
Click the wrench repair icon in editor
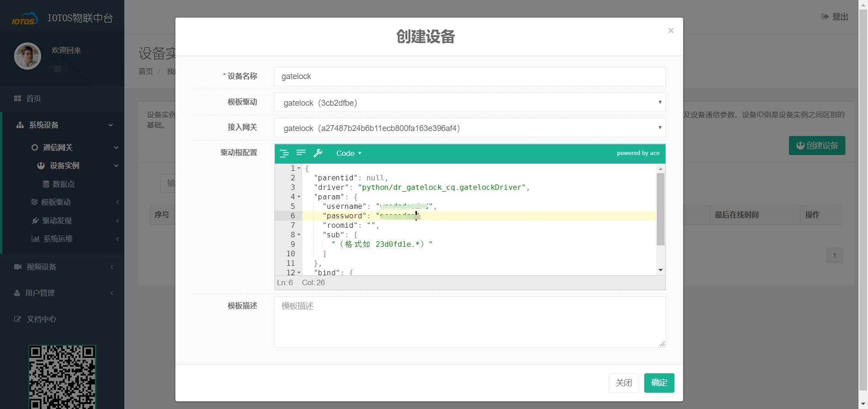pyautogui.click(x=318, y=153)
